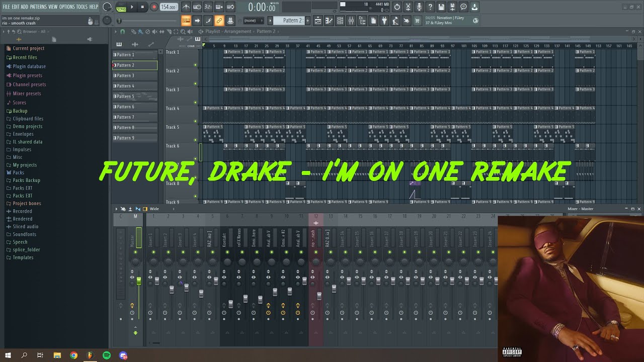Image resolution: width=644 pixels, height=362 pixels.
Task: Open the Recent files entry
Action: tap(25, 57)
